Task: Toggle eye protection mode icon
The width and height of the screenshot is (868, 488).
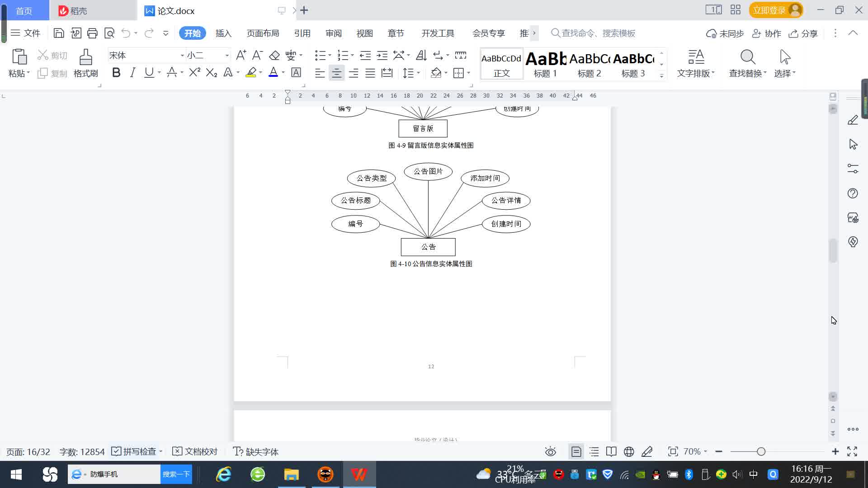Action: click(550, 451)
